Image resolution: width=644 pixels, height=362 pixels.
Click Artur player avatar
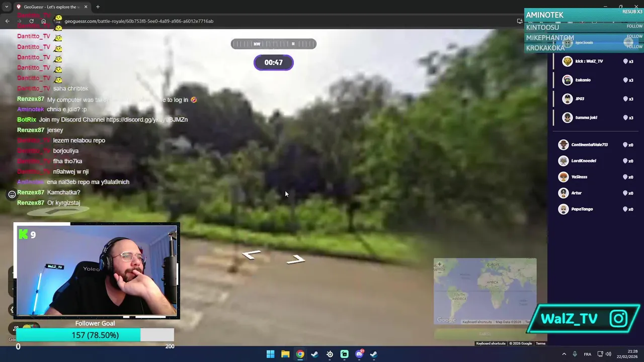coord(563,193)
